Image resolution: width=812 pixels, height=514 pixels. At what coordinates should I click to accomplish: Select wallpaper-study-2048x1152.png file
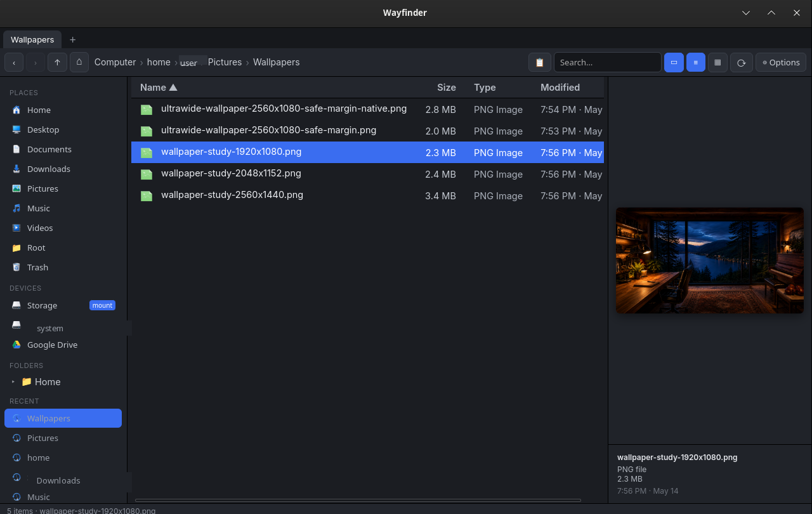click(367, 174)
